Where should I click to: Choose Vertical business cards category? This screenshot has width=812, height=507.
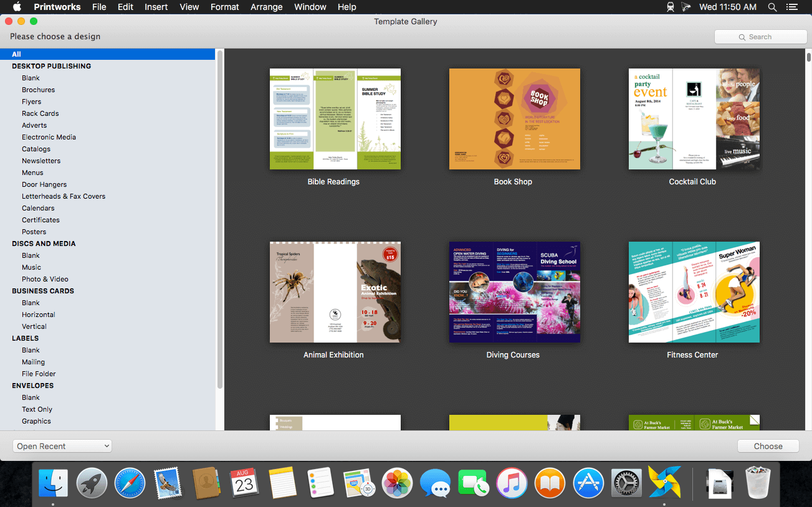(34, 326)
